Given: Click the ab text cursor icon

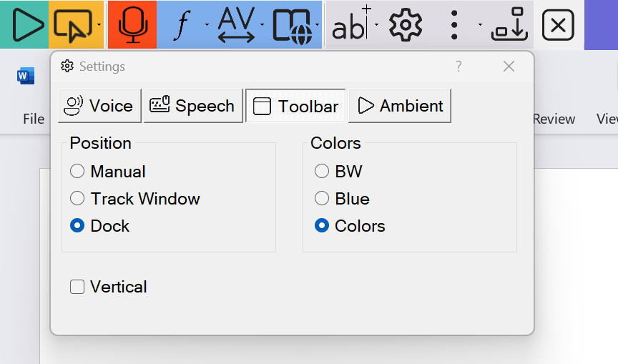Looking at the screenshot, I should click(350, 25).
